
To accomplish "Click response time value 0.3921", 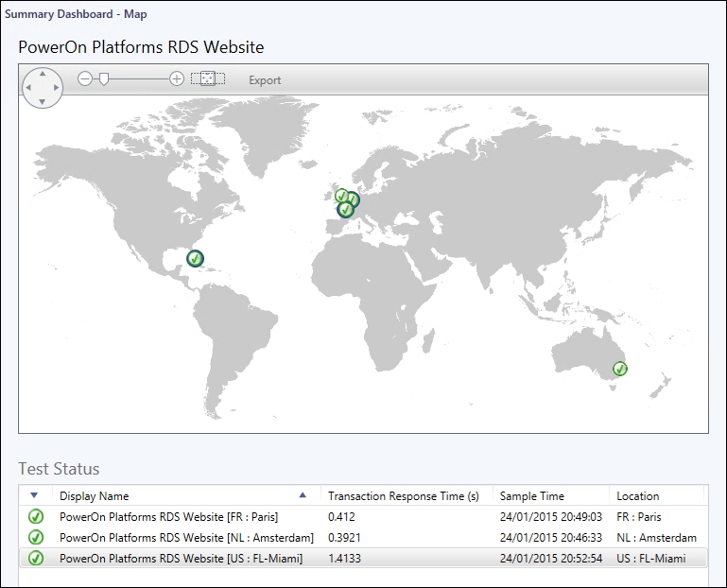I will [x=344, y=538].
